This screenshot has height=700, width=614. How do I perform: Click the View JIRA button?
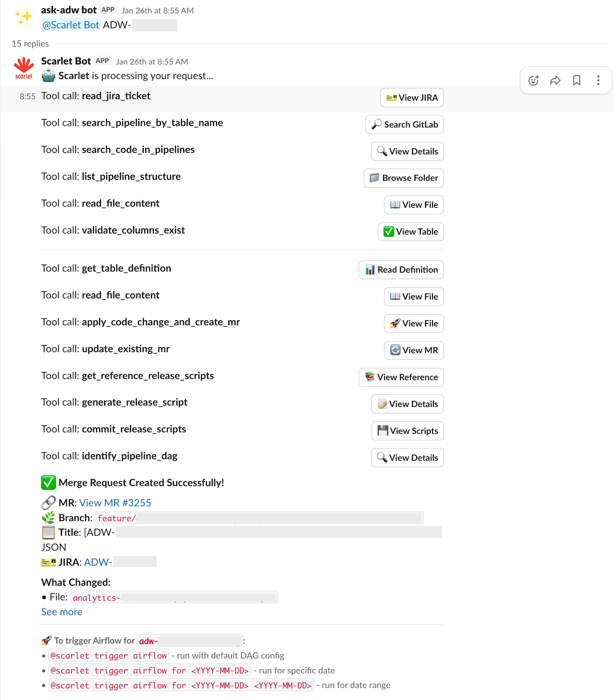[x=412, y=98]
